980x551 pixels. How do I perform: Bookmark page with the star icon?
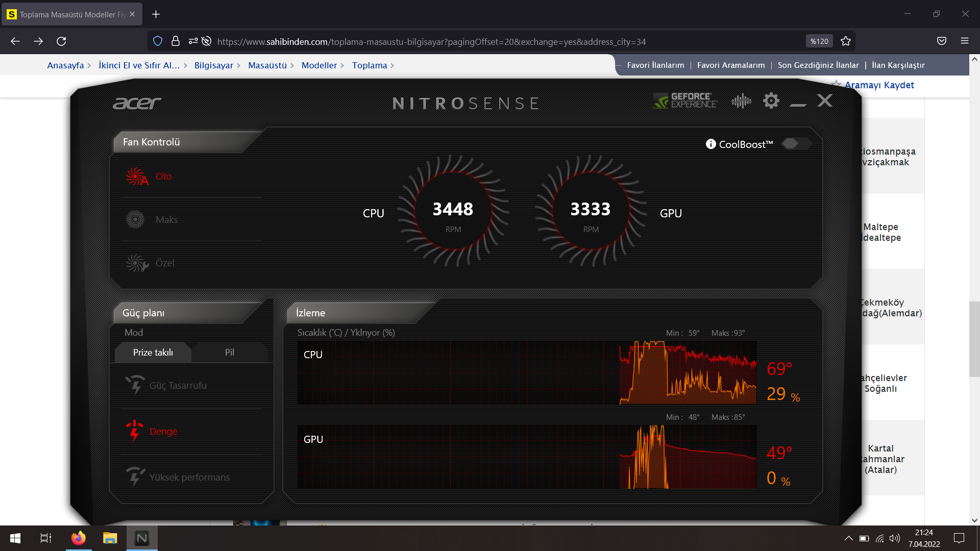coord(846,41)
